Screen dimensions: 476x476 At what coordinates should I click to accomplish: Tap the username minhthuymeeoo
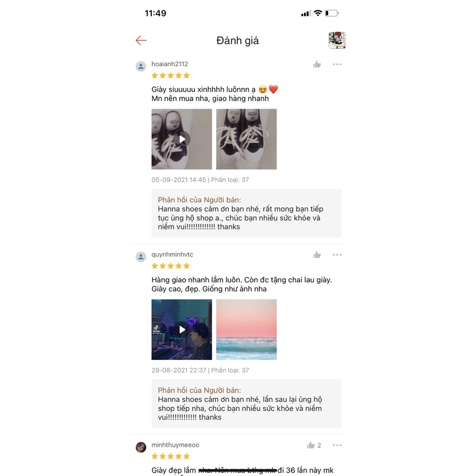pyautogui.click(x=175, y=445)
